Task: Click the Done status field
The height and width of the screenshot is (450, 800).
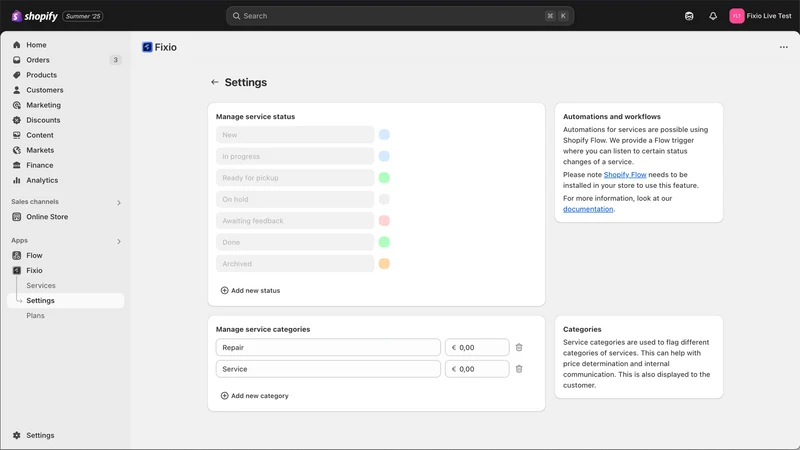Action: (x=295, y=242)
